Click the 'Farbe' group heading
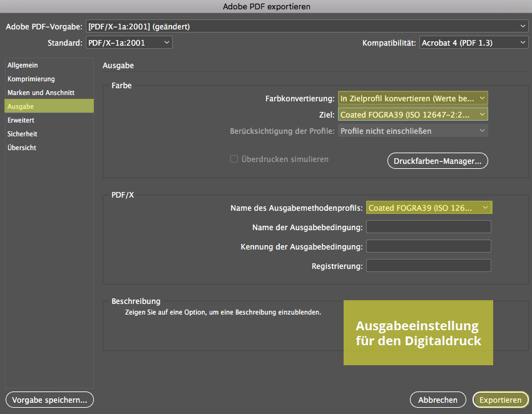 point(121,86)
